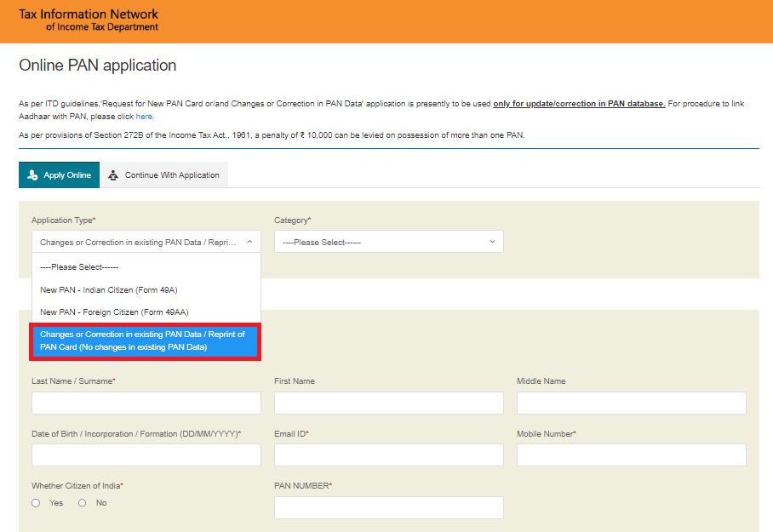Switch to the Apply Online tab
Image resolution: width=773 pixels, height=532 pixels.
(59, 175)
